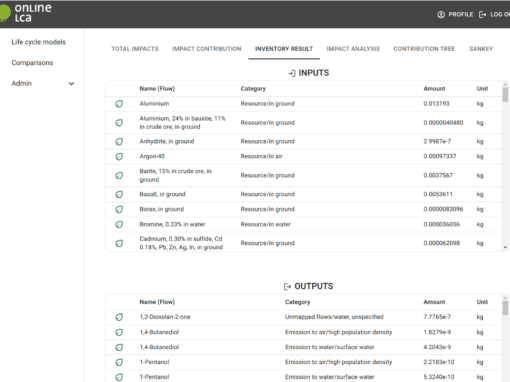Click the inputs arrow icon beside INPUTS heading
The image size is (510, 382).
292,73
